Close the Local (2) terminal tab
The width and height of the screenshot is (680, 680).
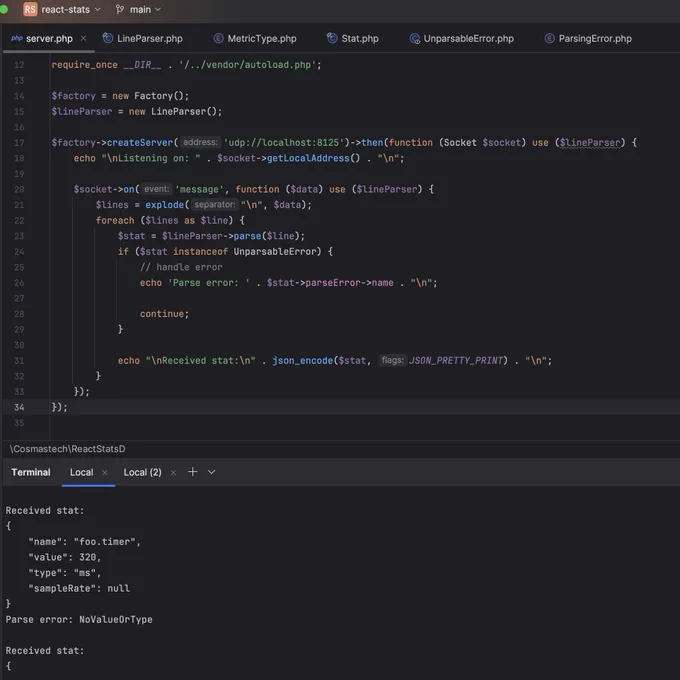[x=173, y=473]
